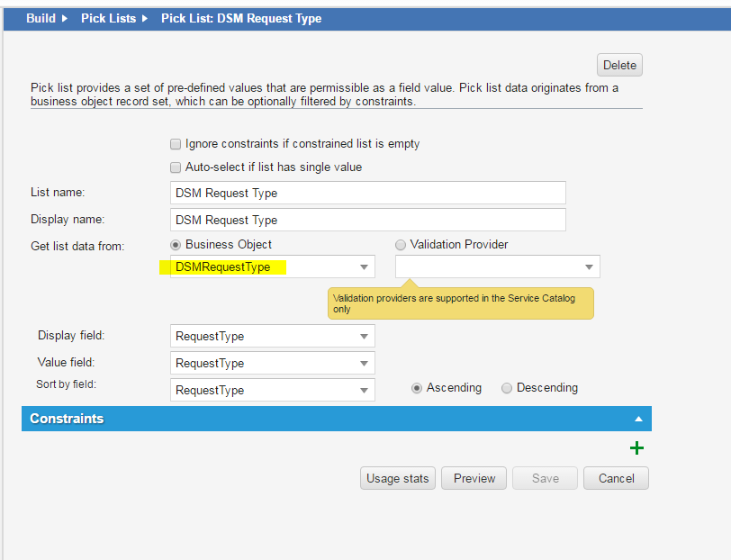
Task: Open the Sort by field dropdown
Action: [x=364, y=391]
